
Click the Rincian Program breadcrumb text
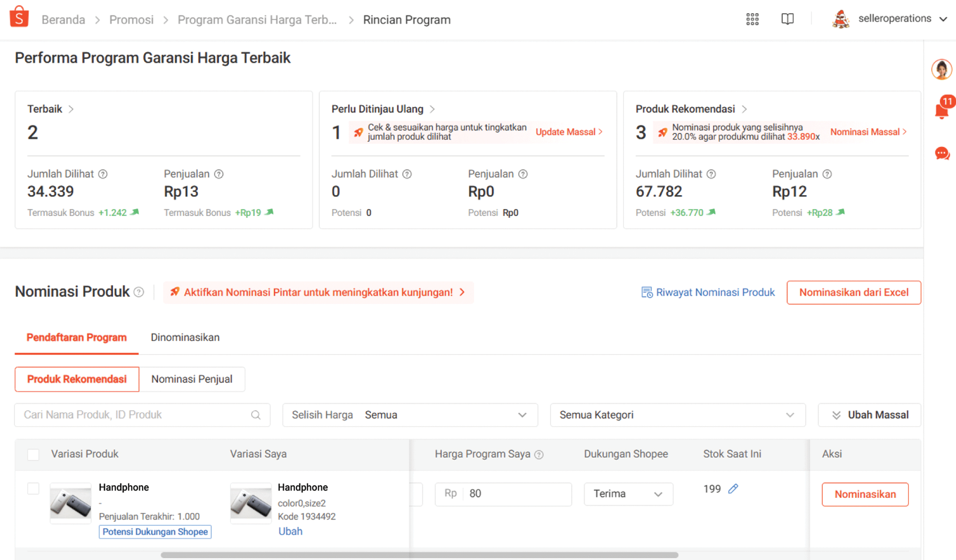(x=407, y=20)
